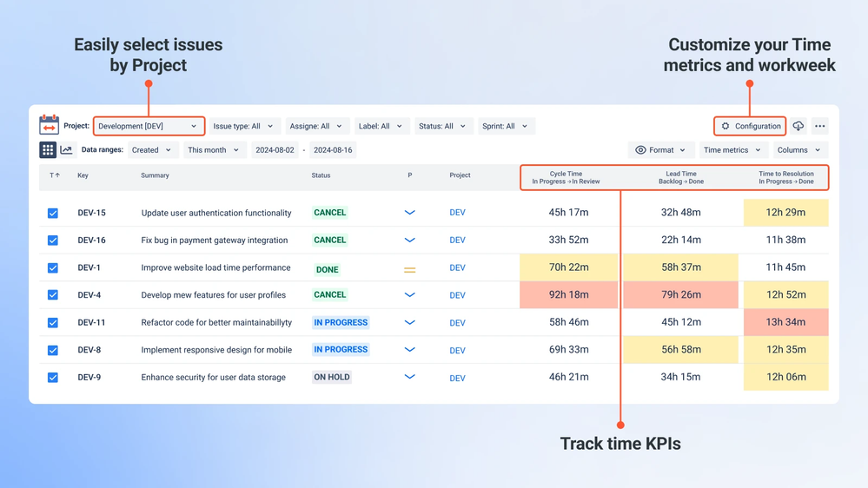Image resolution: width=868 pixels, height=488 pixels.
Task: Open the Time metrics dropdown
Action: pyautogui.click(x=732, y=150)
